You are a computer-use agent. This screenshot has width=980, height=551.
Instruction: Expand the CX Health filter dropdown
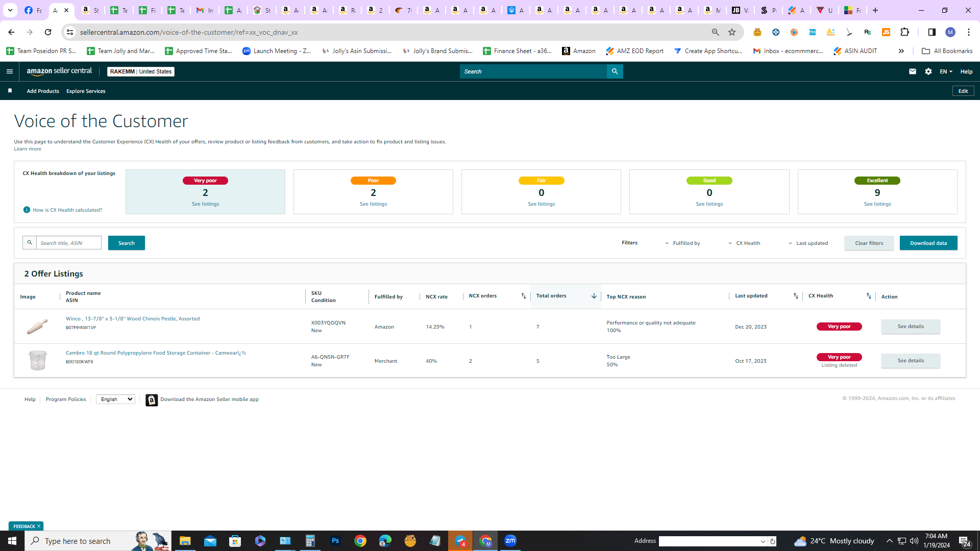pos(744,243)
